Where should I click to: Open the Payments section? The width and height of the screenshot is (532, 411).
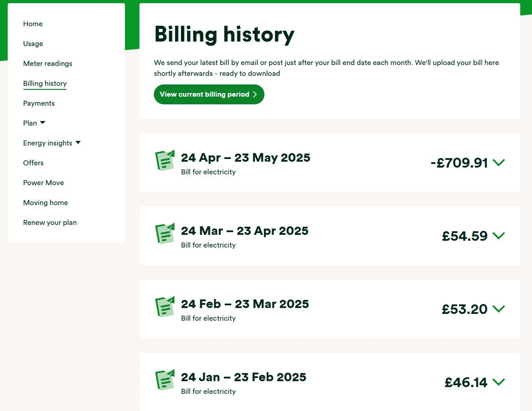pyautogui.click(x=39, y=103)
